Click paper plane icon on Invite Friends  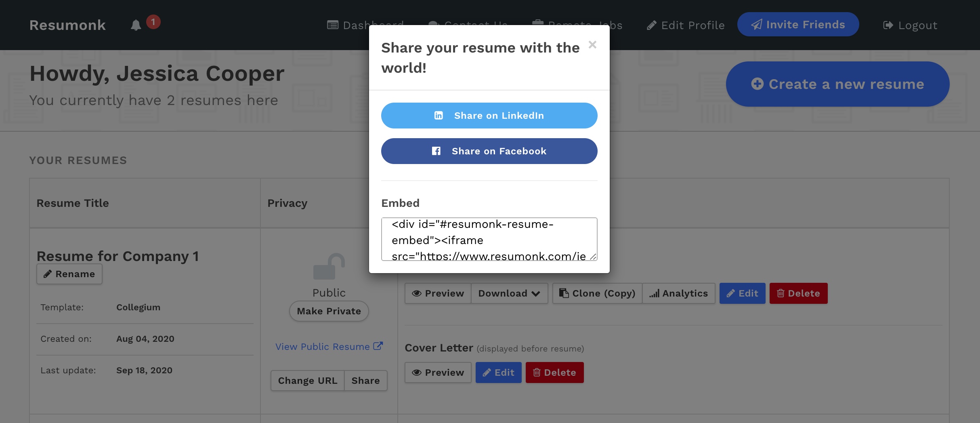[757, 25]
